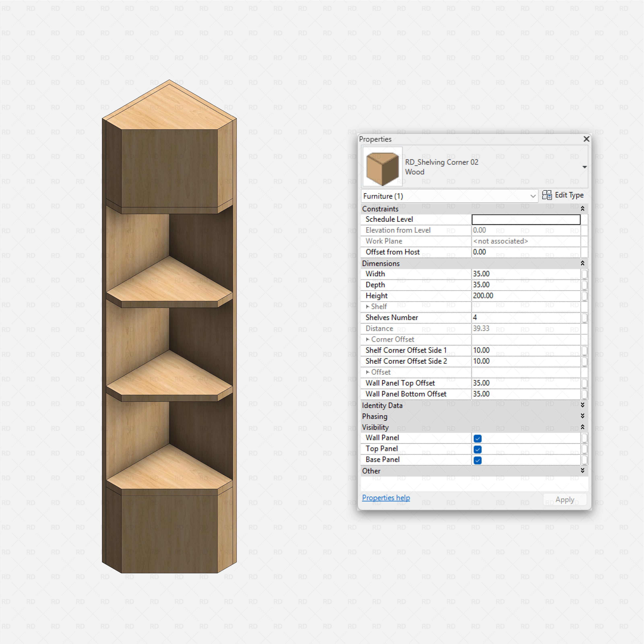Expand the Identity Data section
Screen dimensions: 644x644
583,405
